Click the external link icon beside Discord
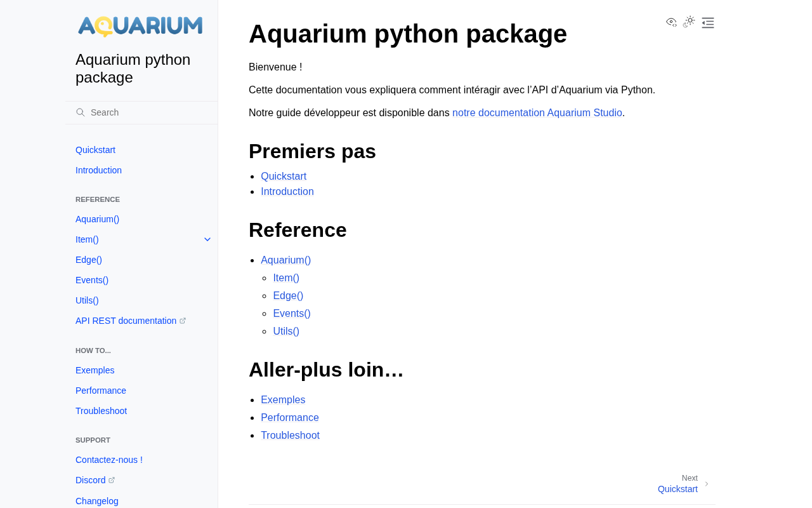The height and width of the screenshot is (508, 812). pos(112,480)
